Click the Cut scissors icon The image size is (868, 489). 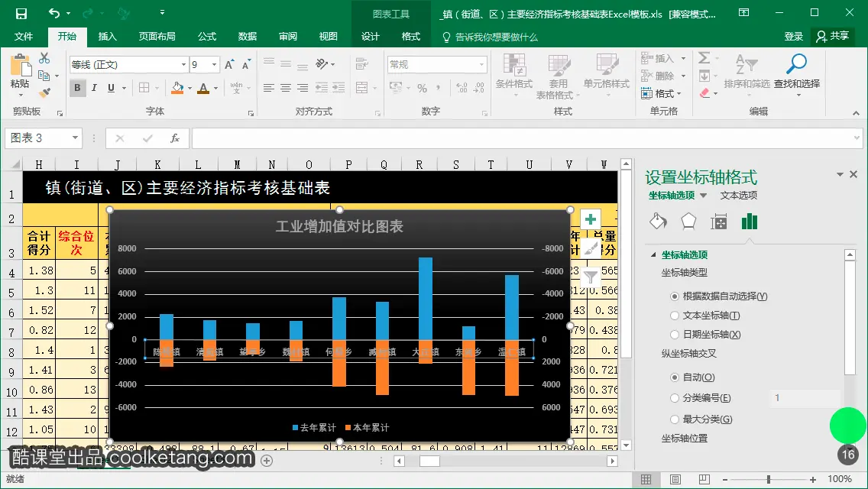click(44, 58)
